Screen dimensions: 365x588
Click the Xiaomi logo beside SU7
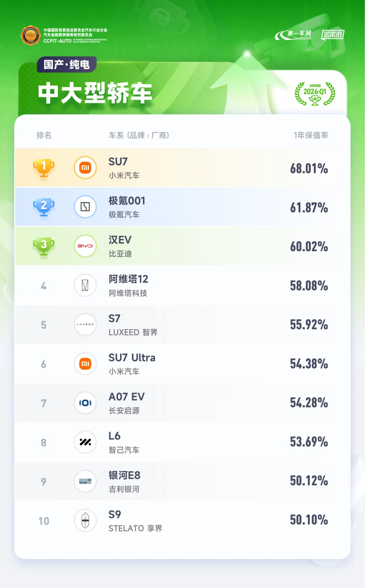point(85,168)
